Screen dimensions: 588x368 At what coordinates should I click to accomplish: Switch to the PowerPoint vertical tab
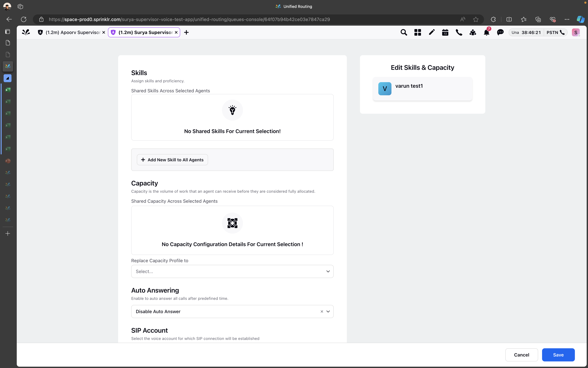[8, 161]
